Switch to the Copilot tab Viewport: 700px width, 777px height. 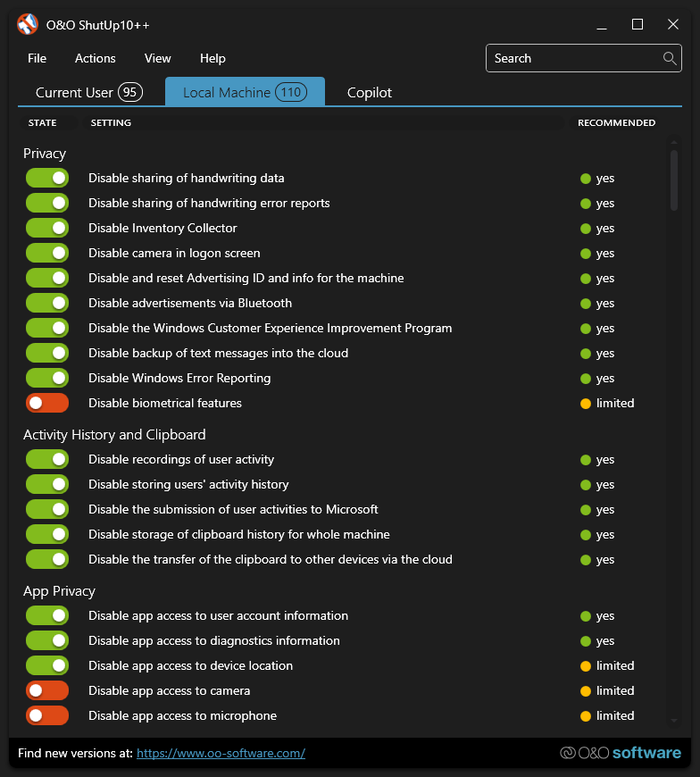pyautogui.click(x=370, y=93)
